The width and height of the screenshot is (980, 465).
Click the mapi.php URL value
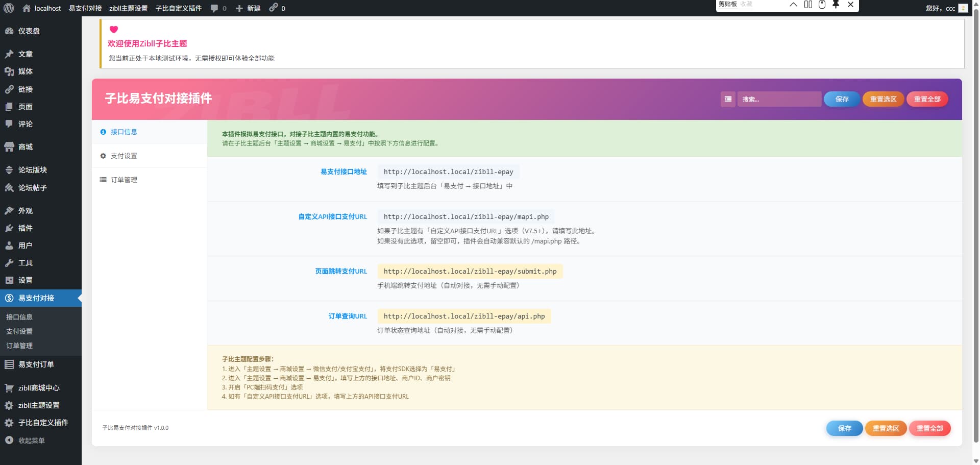pyautogui.click(x=466, y=217)
